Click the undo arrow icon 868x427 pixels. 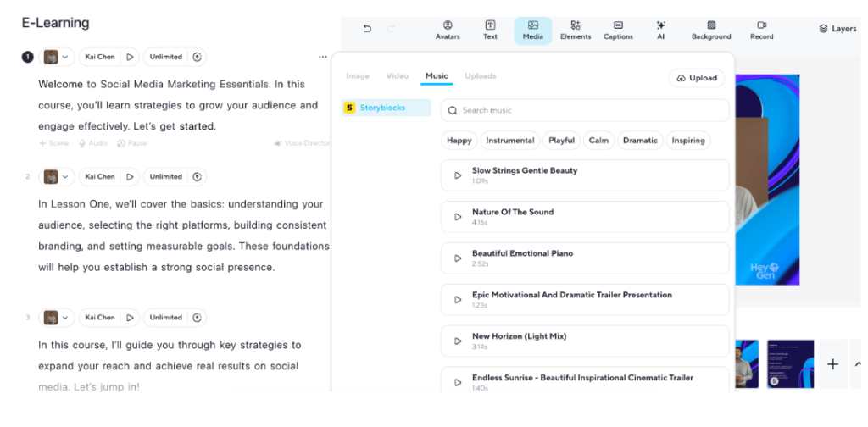click(367, 28)
